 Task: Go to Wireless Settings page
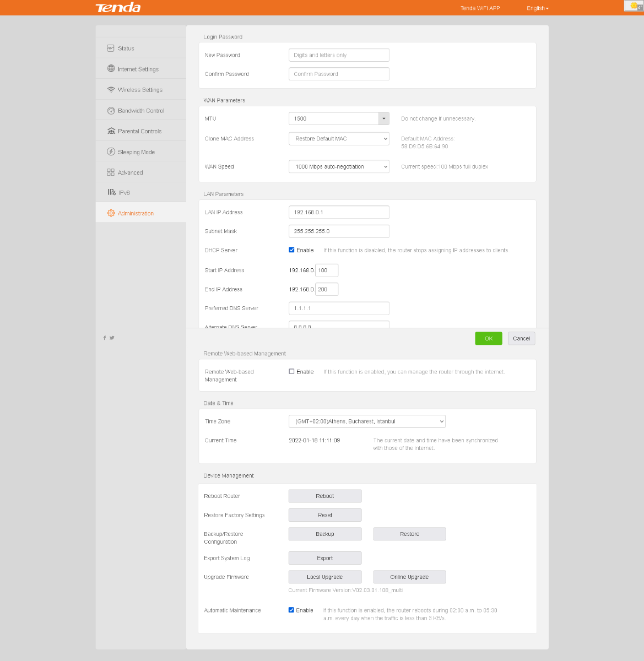click(141, 89)
